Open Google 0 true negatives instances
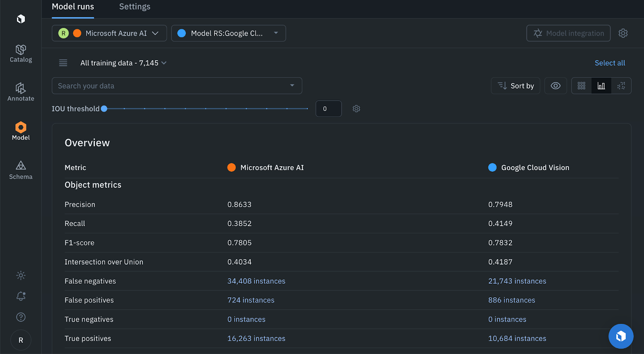The height and width of the screenshot is (354, 644). pos(507,319)
